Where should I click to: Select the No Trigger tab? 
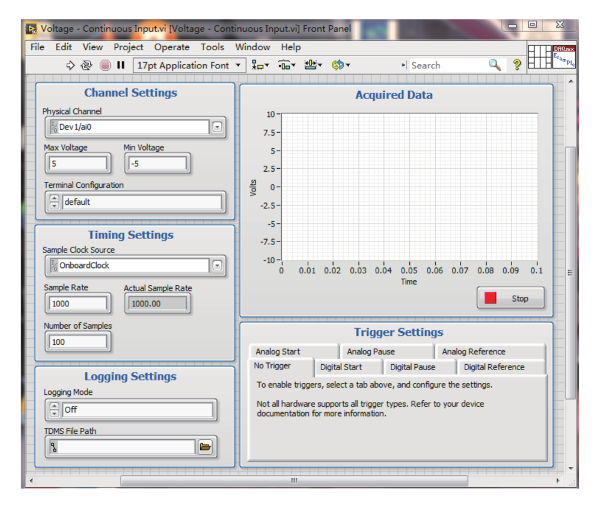[x=281, y=367]
